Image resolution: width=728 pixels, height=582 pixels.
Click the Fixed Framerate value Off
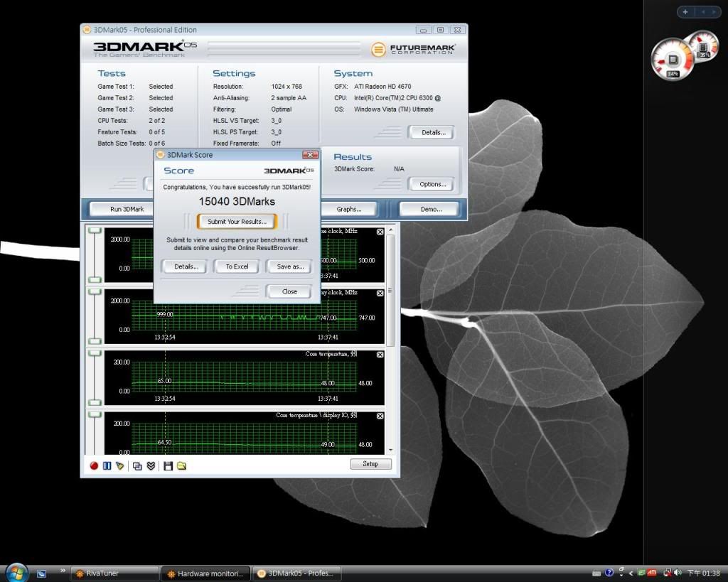click(276, 144)
